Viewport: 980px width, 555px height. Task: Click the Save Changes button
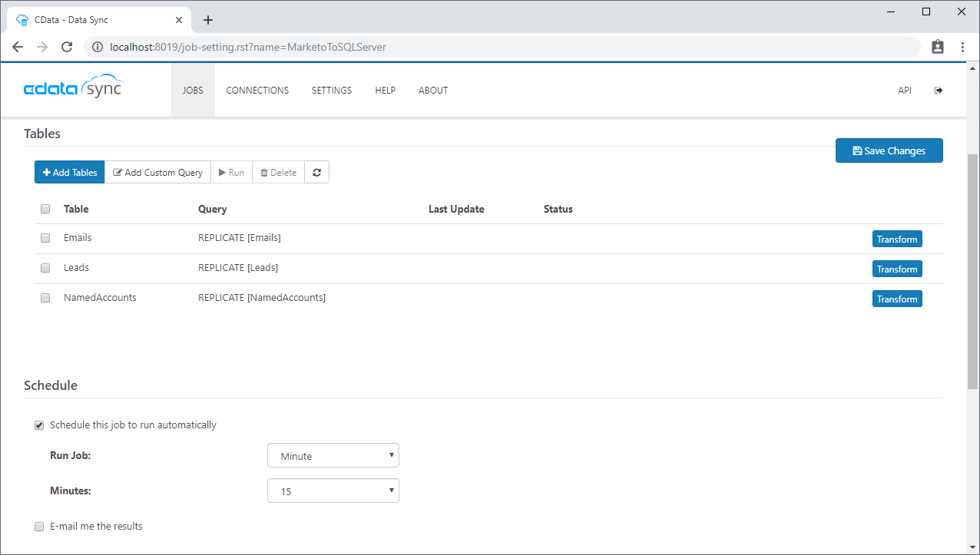coord(889,150)
